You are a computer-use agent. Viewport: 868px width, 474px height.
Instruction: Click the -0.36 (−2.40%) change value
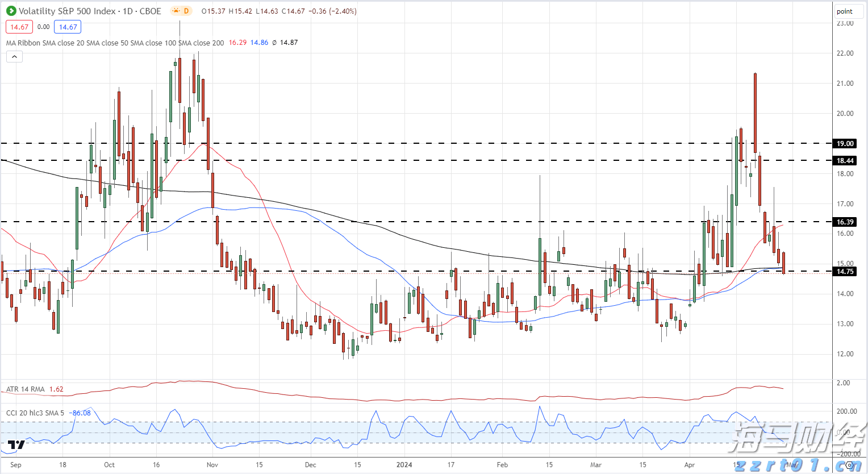332,11
